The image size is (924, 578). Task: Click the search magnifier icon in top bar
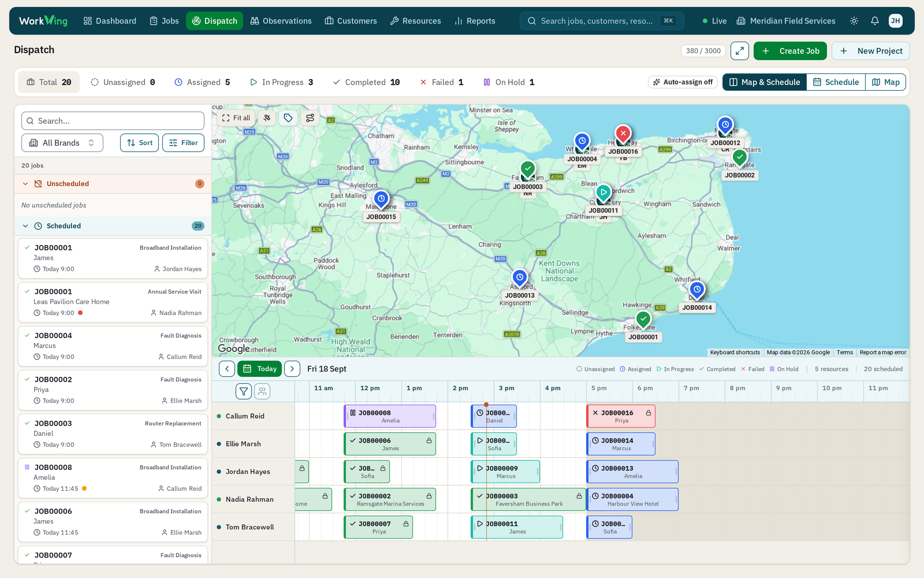point(532,21)
